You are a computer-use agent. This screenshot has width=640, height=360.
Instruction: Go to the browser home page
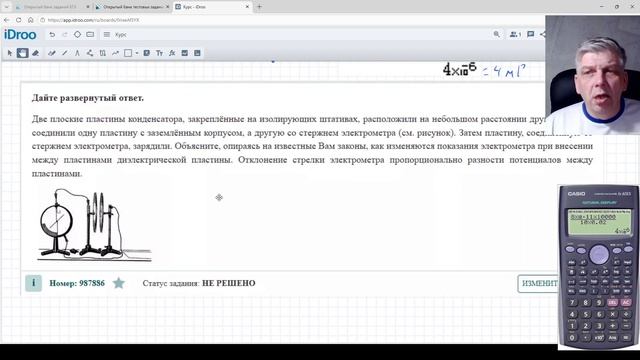tap(31, 20)
